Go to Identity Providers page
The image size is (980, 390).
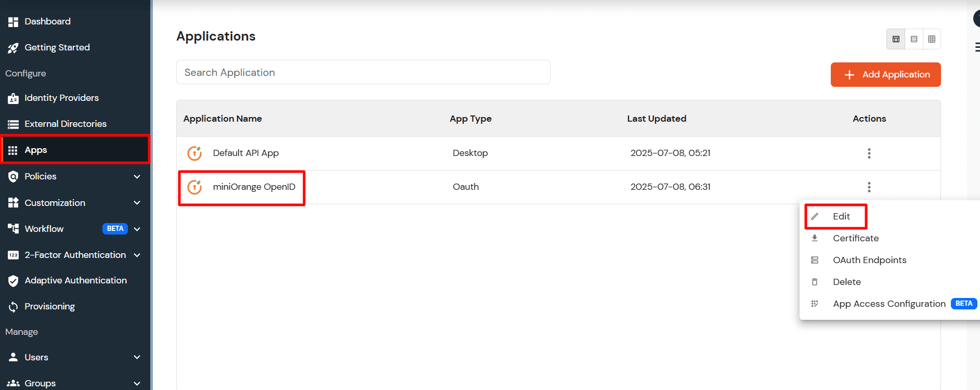click(61, 98)
